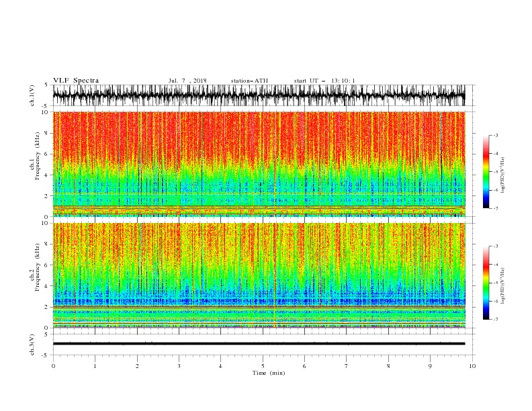Click the ch.3 flat voltage trace
This screenshot has width=532, height=411.
[x=259, y=344]
